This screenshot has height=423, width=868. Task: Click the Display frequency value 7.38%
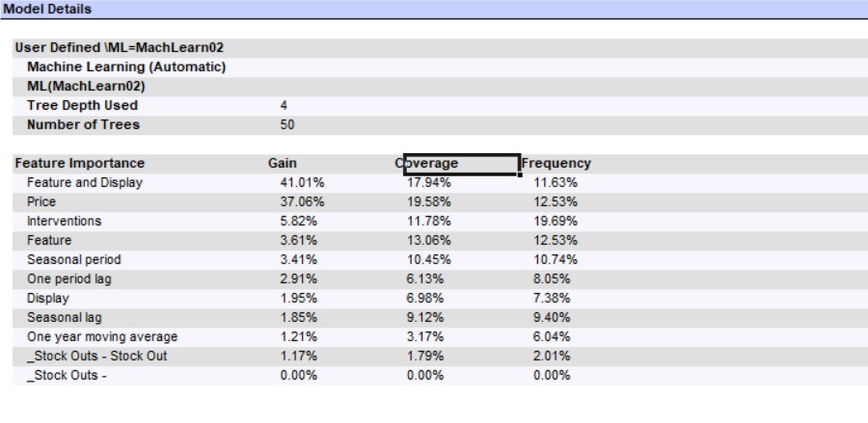coord(552,299)
